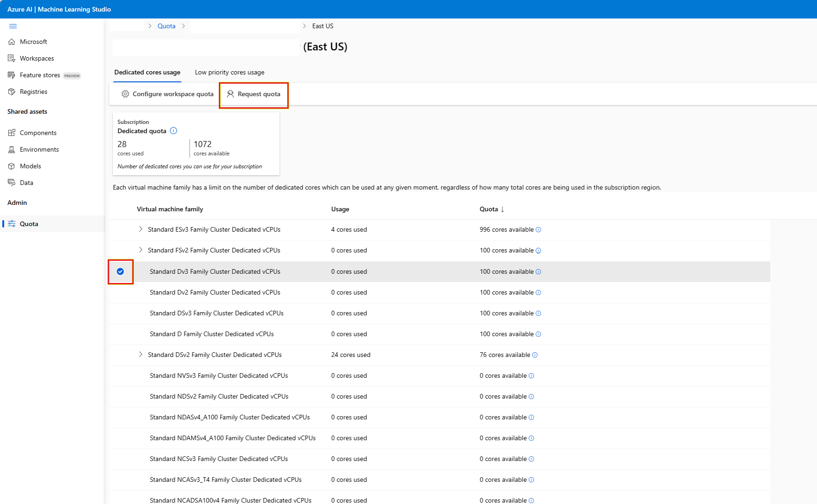Select the Models sidebar icon
This screenshot has width=817, height=504.
pos(12,166)
